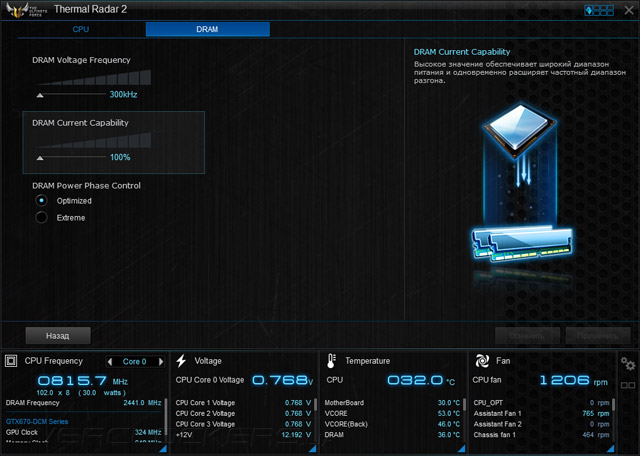Screen dimensions: 640x456
Task: Click the Fan spinner icon
Action: point(482,361)
